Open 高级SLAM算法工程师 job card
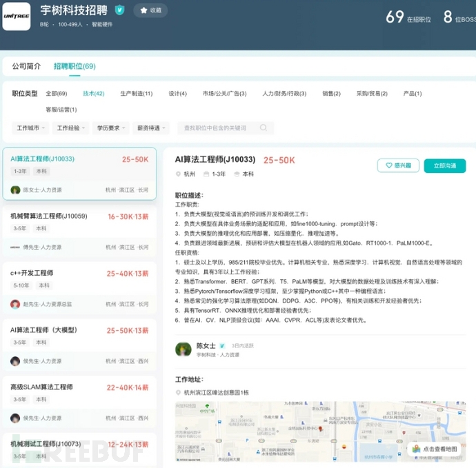476x468 pixels. (x=79, y=402)
